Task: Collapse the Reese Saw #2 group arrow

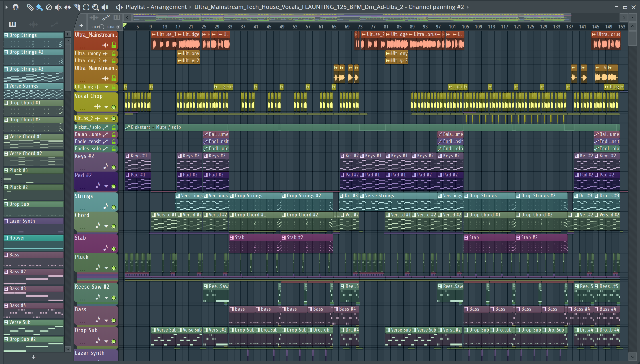Action: [x=106, y=298]
